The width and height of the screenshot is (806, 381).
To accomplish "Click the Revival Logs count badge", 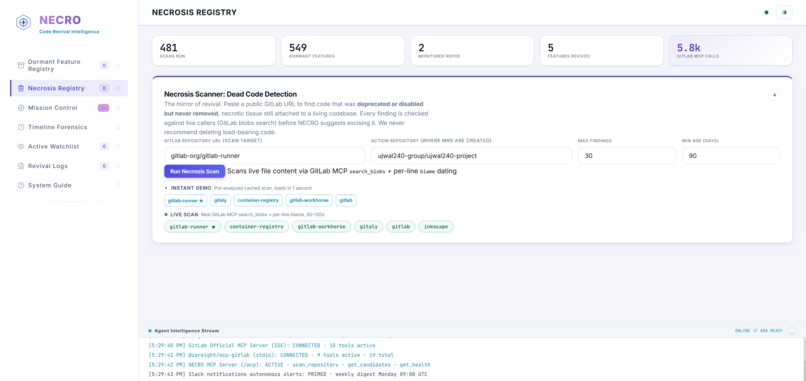I will coord(104,166).
